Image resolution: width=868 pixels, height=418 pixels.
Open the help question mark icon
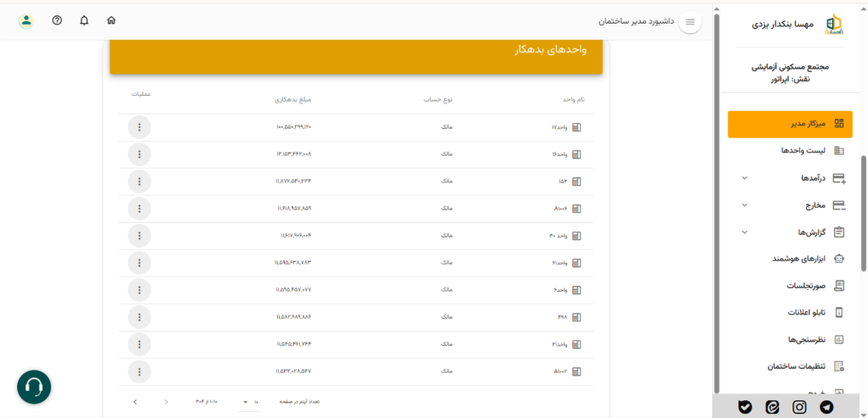pos(57,20)
